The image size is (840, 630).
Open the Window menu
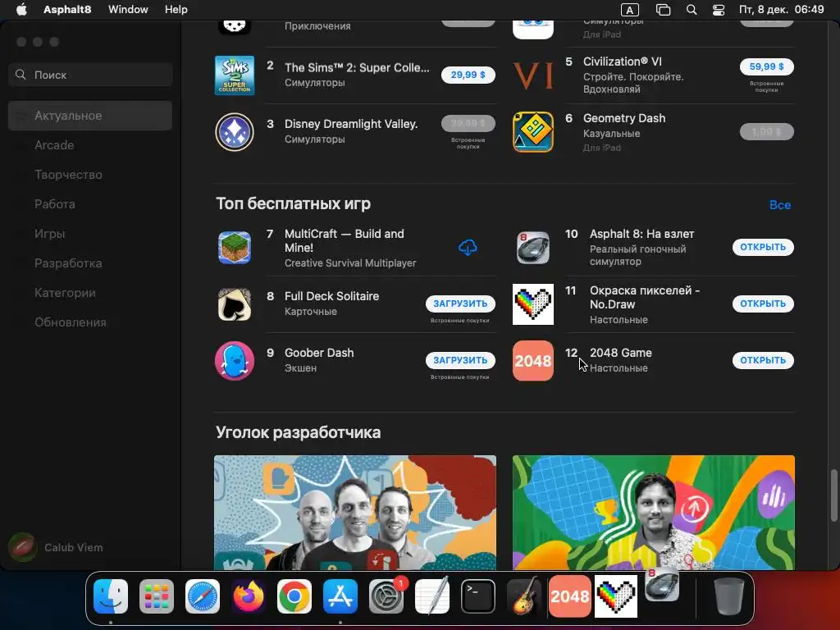[128, 10]
